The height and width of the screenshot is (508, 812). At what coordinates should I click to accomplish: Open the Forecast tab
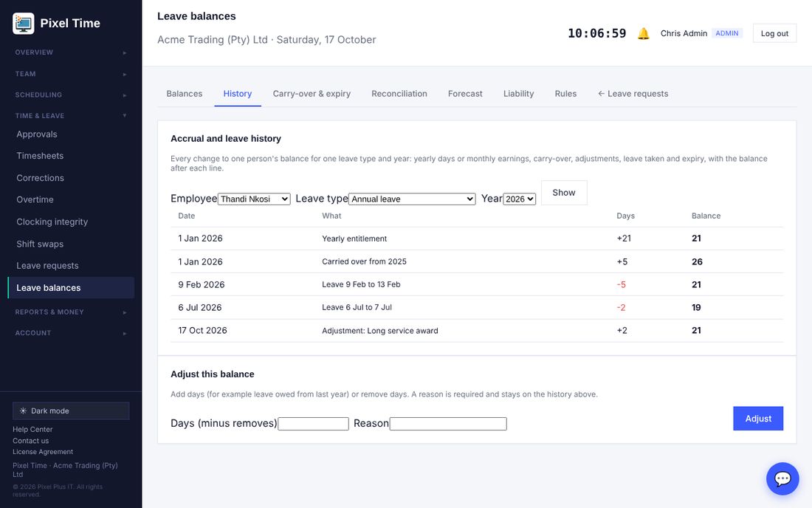tap(465, 94)
